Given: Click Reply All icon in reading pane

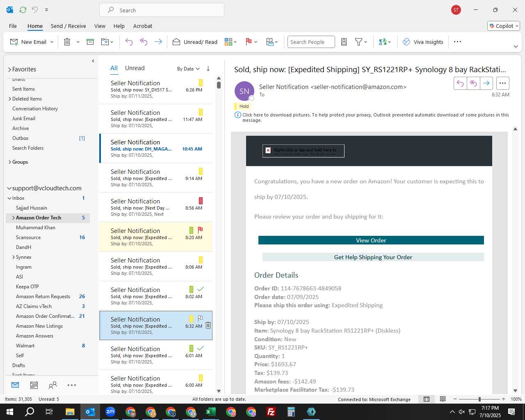Looking at the screenshot, I should click(473, 83).
